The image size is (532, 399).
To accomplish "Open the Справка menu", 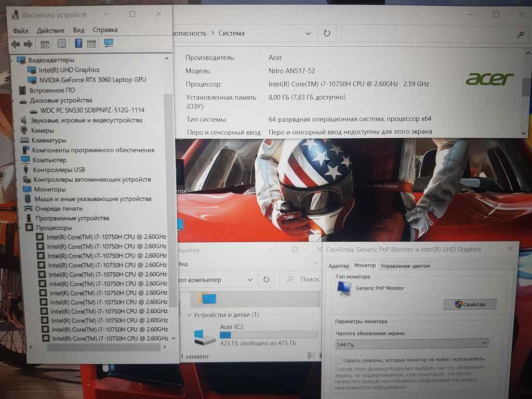I will pos(105,30).
